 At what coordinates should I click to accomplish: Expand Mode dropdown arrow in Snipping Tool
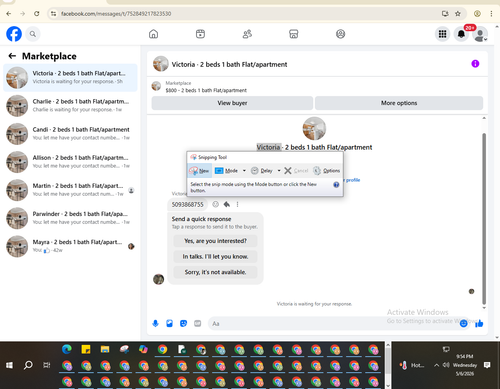(244, 171)
